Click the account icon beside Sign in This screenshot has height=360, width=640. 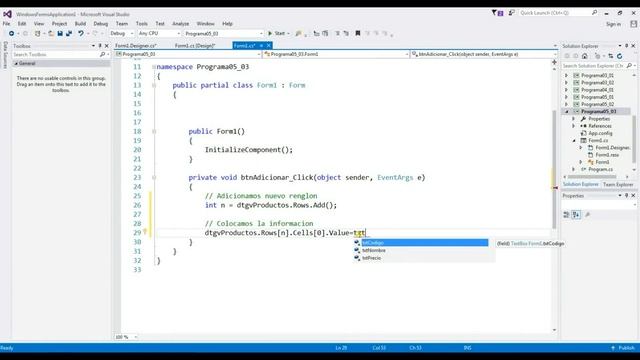coord(633,24)
